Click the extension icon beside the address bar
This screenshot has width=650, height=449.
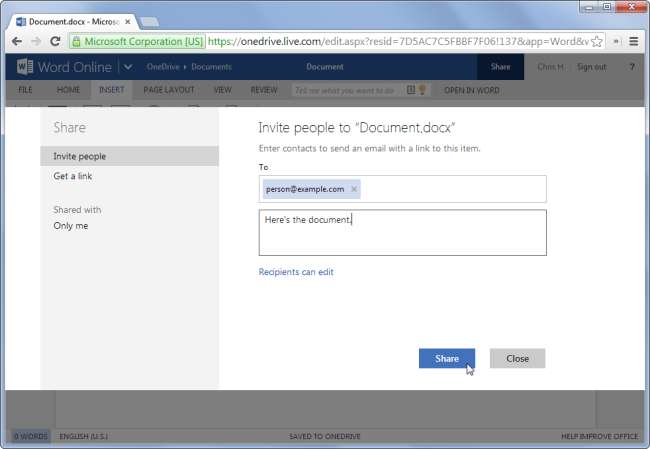click(x=616, y=41)
